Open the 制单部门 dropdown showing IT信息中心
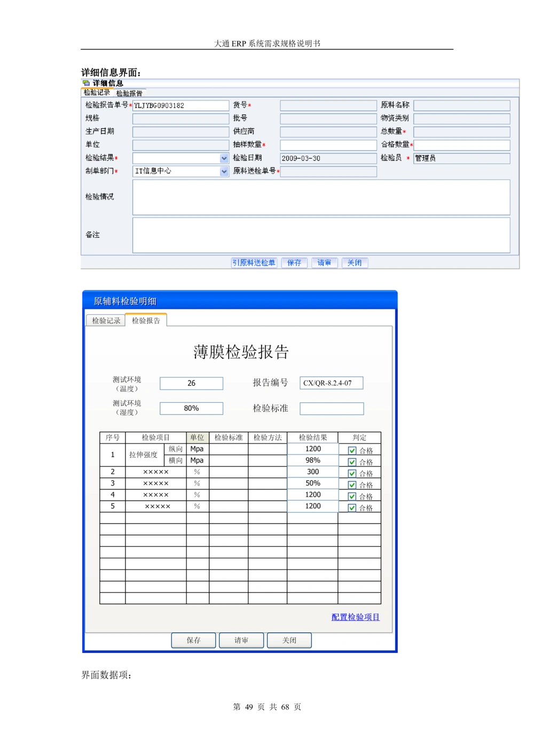 224,171
